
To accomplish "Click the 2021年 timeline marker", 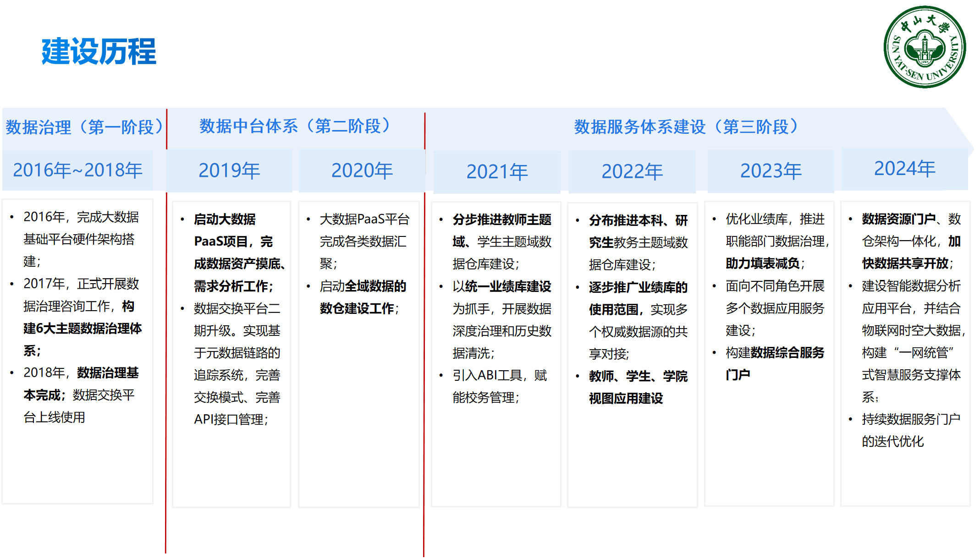I will (x=497, y=172).
